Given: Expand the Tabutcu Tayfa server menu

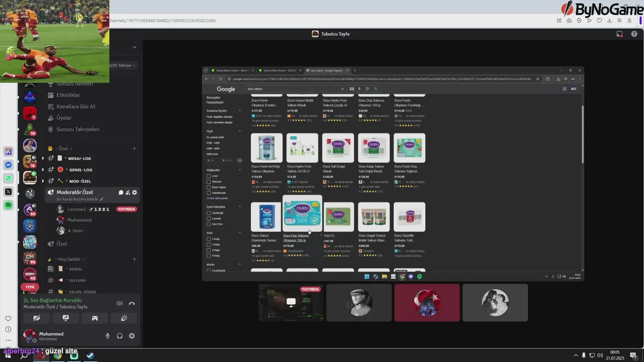Looking at the screenshot, I should pos(134,47).
